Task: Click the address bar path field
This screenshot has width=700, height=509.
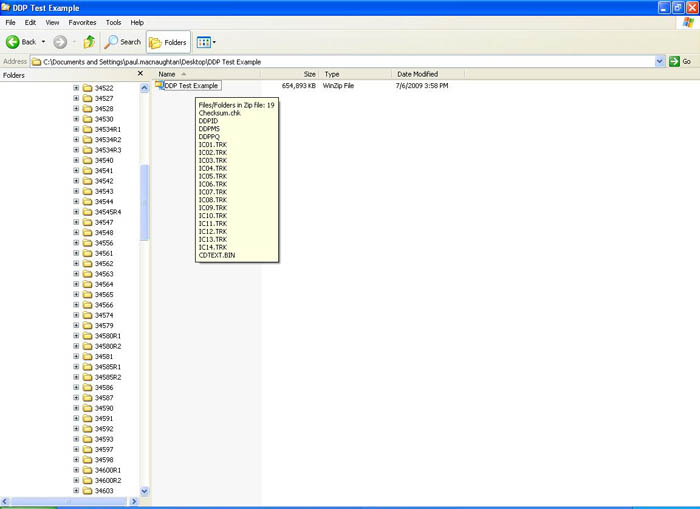Action: 343,62
